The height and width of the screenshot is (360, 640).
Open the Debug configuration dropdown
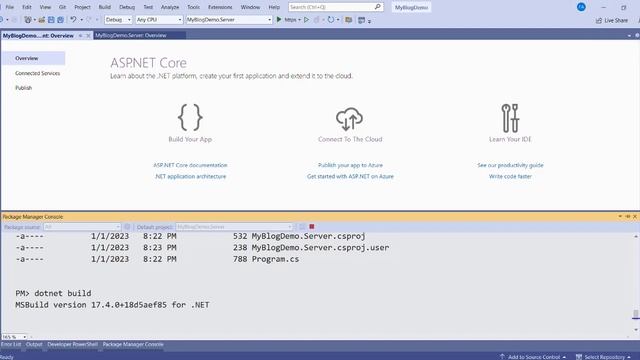(x=118, y=20)
